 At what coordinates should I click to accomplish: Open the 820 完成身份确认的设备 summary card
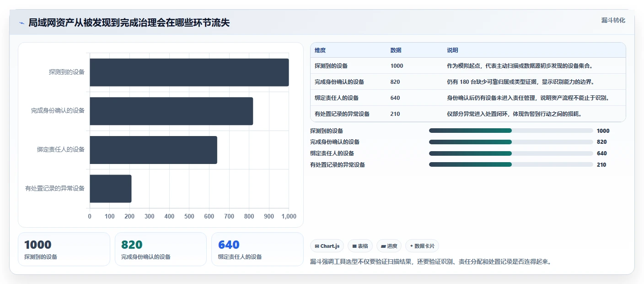click(x=161, y=249)
